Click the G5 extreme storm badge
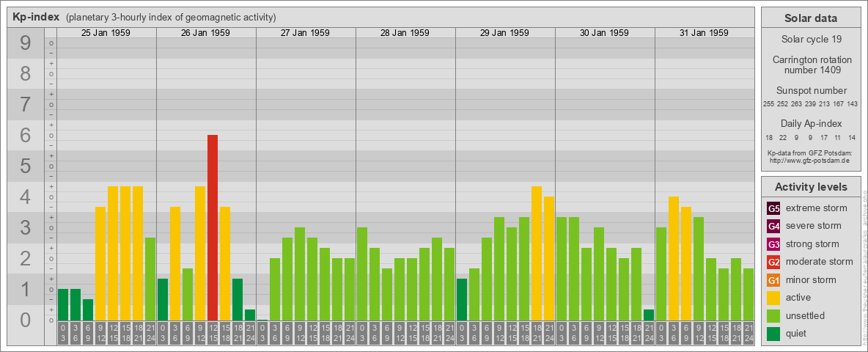Screen dimensions: 868x352 [x=773, y=209]
